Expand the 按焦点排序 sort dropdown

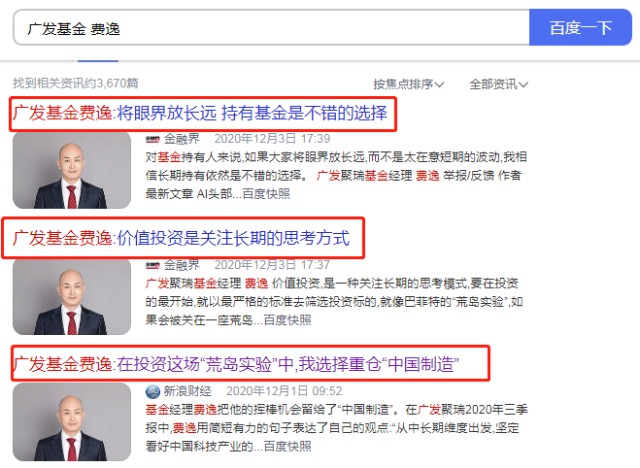click(x=408, y=84)
